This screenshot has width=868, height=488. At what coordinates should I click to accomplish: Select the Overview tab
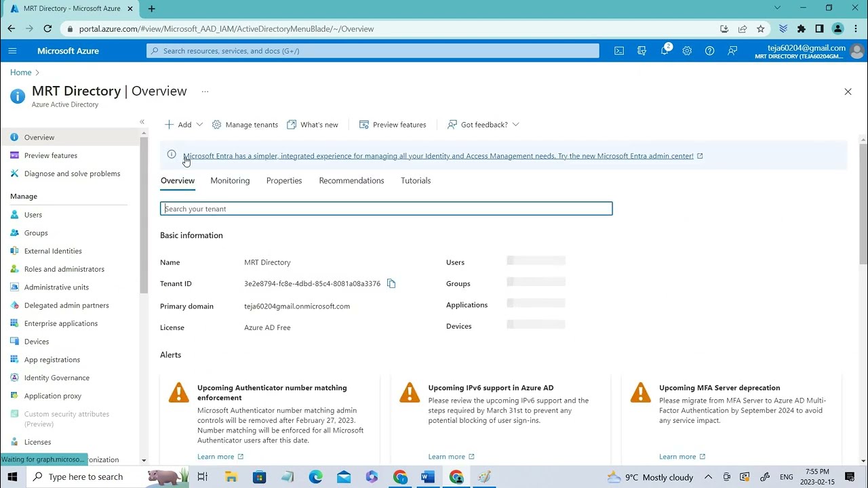pos(178,180)
